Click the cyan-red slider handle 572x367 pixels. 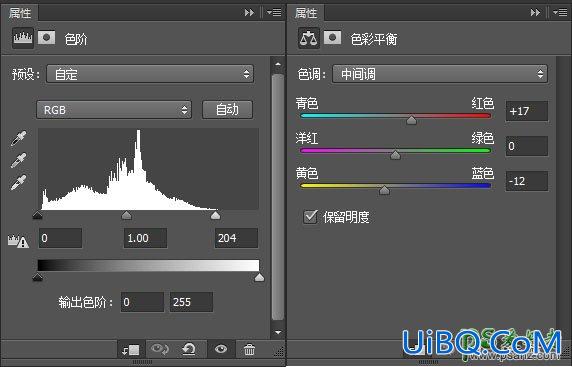tap(411, 120)
